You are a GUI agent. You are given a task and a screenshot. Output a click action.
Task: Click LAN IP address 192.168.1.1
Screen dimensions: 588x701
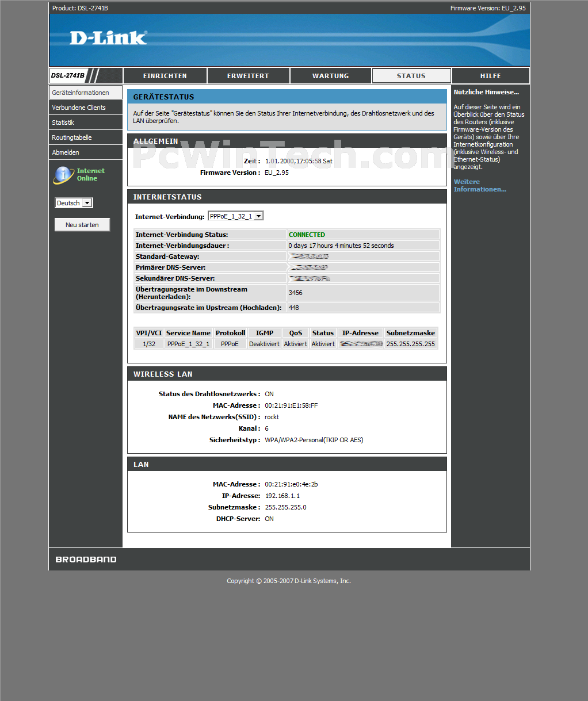click(x=282, y=496)
